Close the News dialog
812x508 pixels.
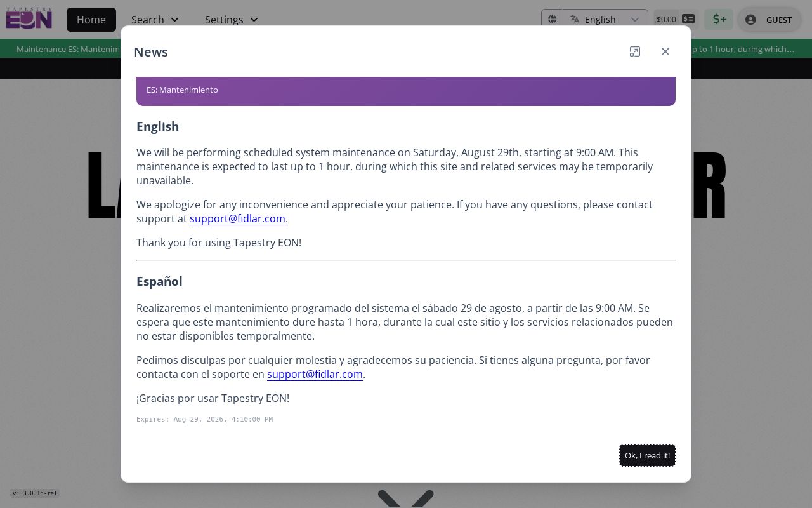coord(665,51)
